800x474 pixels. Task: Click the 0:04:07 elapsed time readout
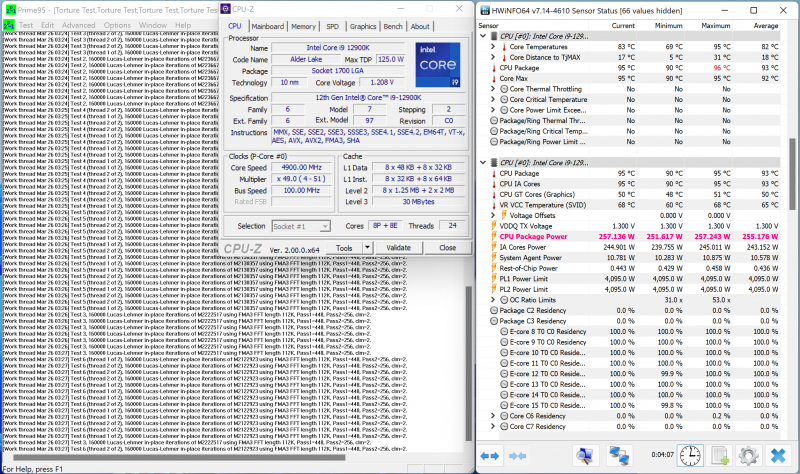pos(662,455)
